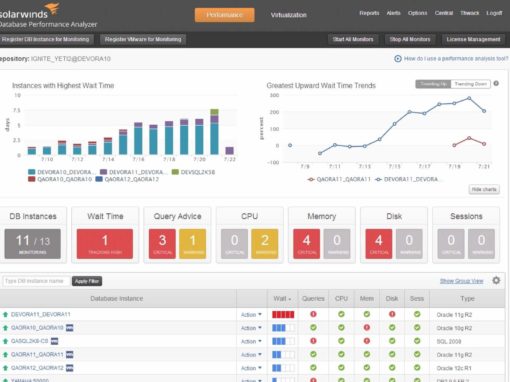Expand the Action dropdown for DEVORA11_DEVORA11
Screen dimensions: 510x382
251,315
